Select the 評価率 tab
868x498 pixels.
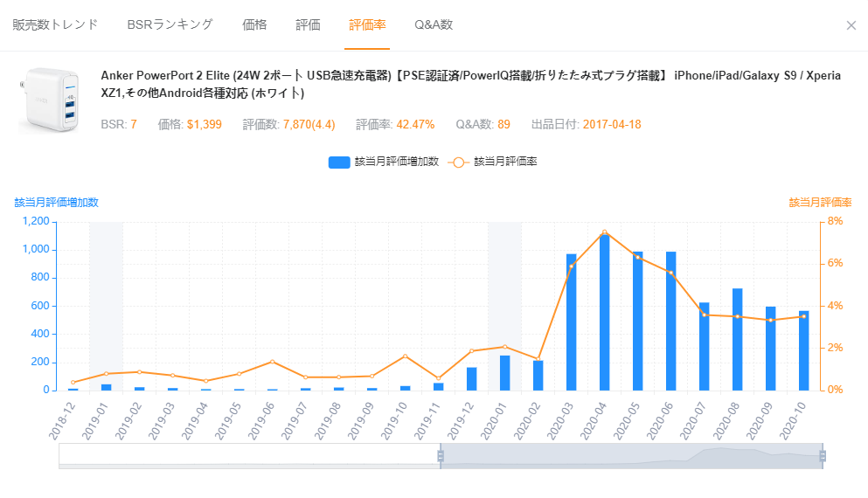(x=367, y=24)
